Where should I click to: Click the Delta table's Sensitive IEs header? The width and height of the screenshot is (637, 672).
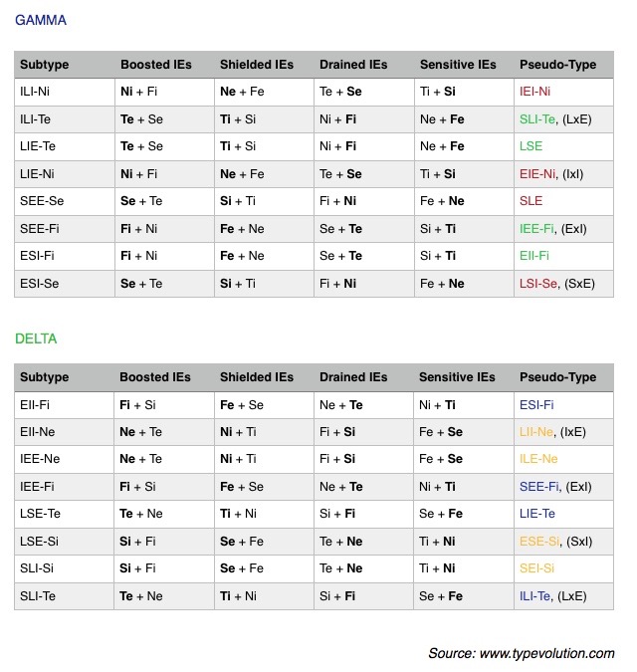click(457, 377)
